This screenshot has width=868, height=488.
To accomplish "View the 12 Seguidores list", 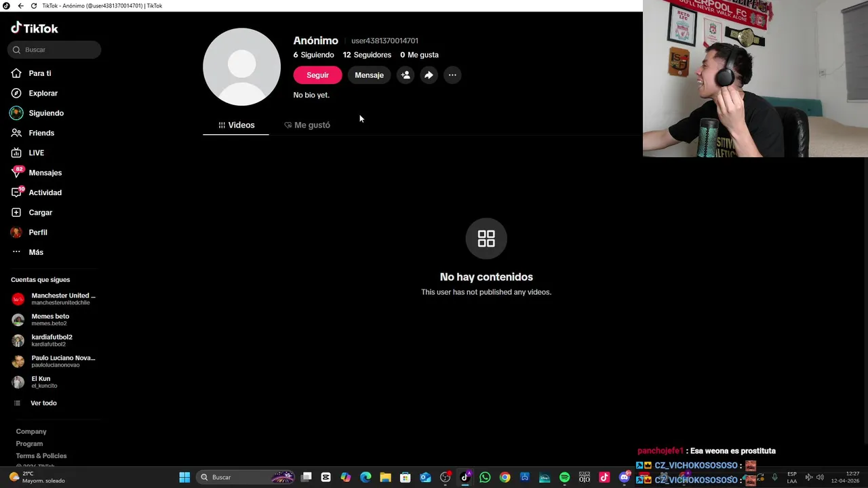I will click(x=367, y=55).
